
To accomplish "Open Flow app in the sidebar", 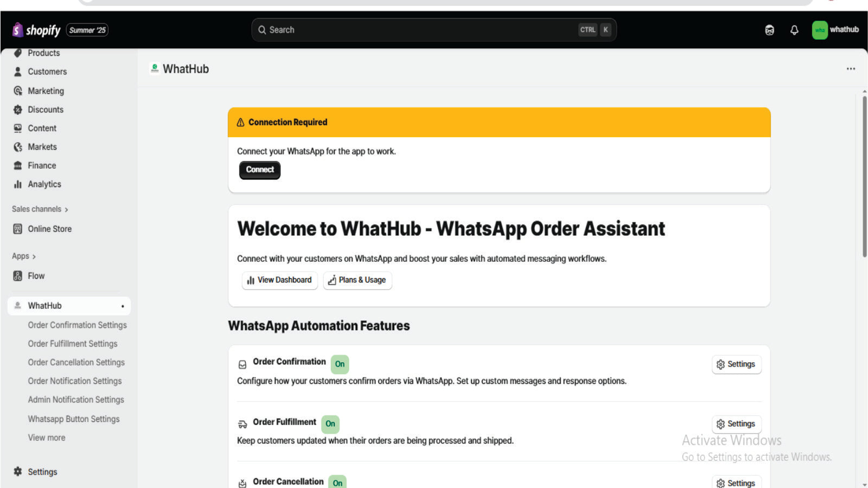I will click(36, 276).
